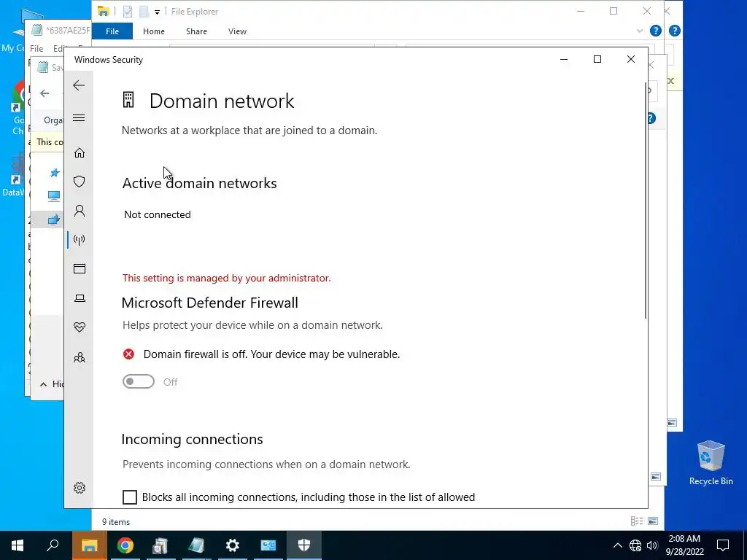This screenshot has width=747, height=560.
Task: Launch Google Chrome from the taskbar
Action: [125, 545]
